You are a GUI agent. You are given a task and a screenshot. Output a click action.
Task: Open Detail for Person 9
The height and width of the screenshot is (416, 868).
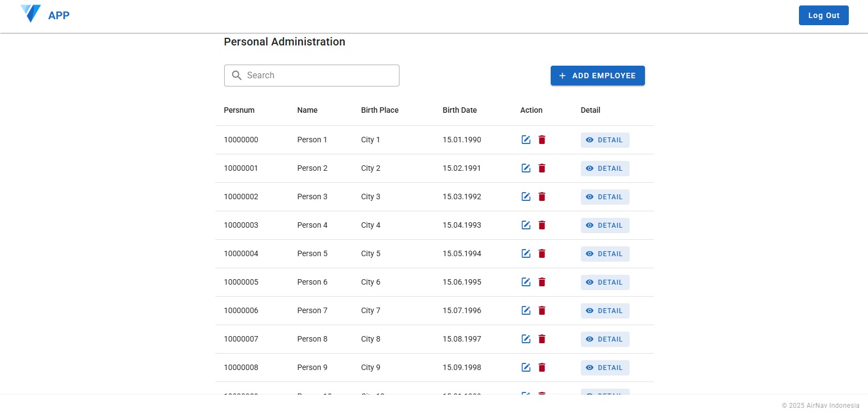(604, 368)
